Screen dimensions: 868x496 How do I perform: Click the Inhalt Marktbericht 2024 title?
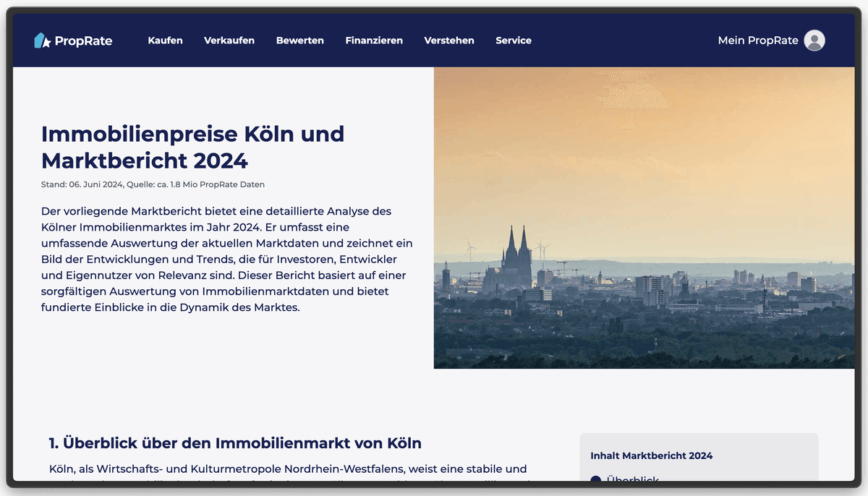pos(651,456)
